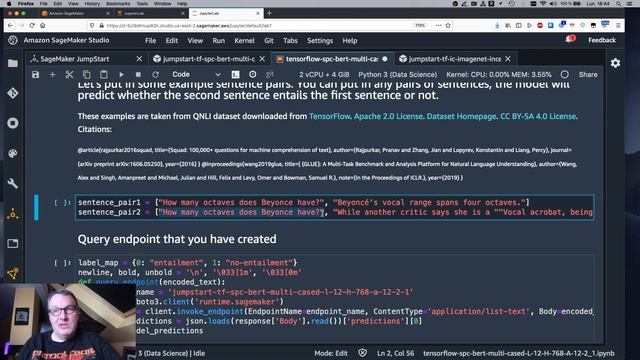The image size is (640, 360).
Task: Restart the kernel with circular arrow icon
Action: click(x=156, y=75)
